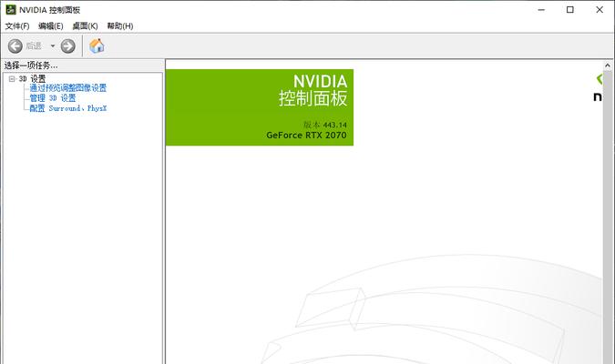Click the 选择一项任务... header
This screenshot has height=364, width=615.
[x=31, y=66]
